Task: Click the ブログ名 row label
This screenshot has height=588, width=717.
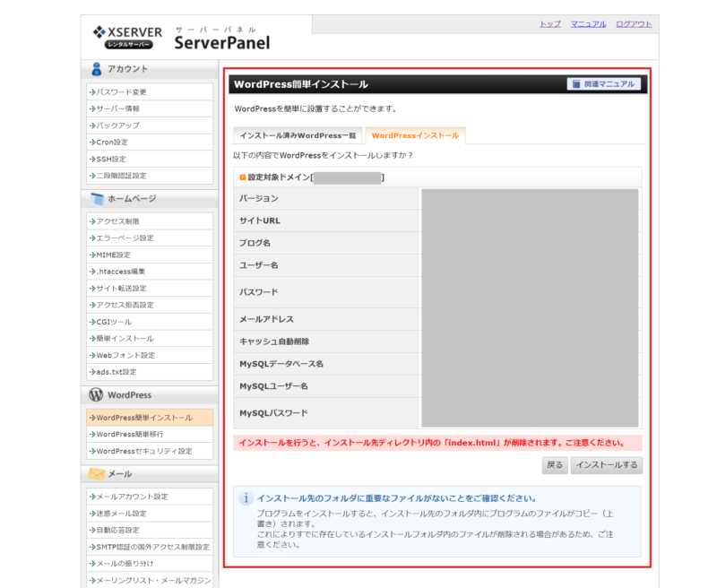Action: [x=255, y=243]
